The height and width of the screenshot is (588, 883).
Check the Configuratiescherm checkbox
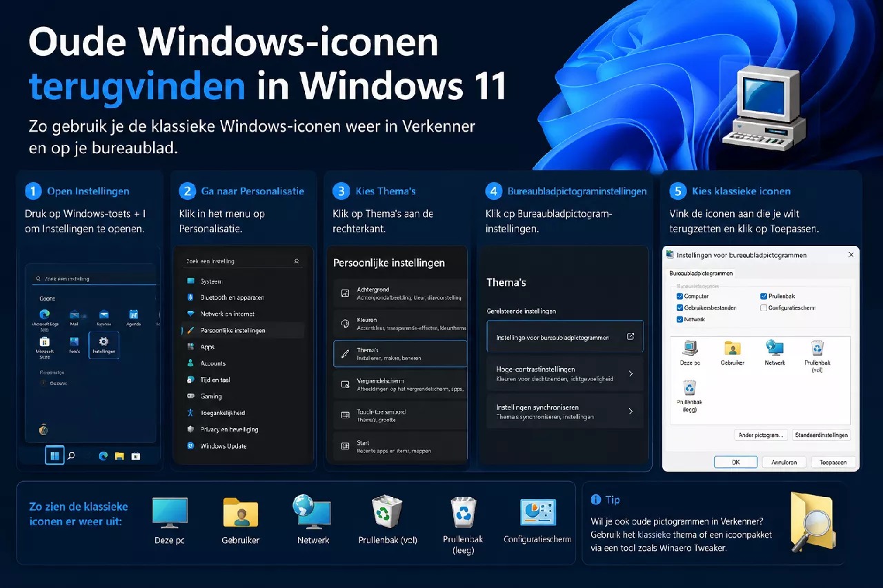(x=764, y=307)
